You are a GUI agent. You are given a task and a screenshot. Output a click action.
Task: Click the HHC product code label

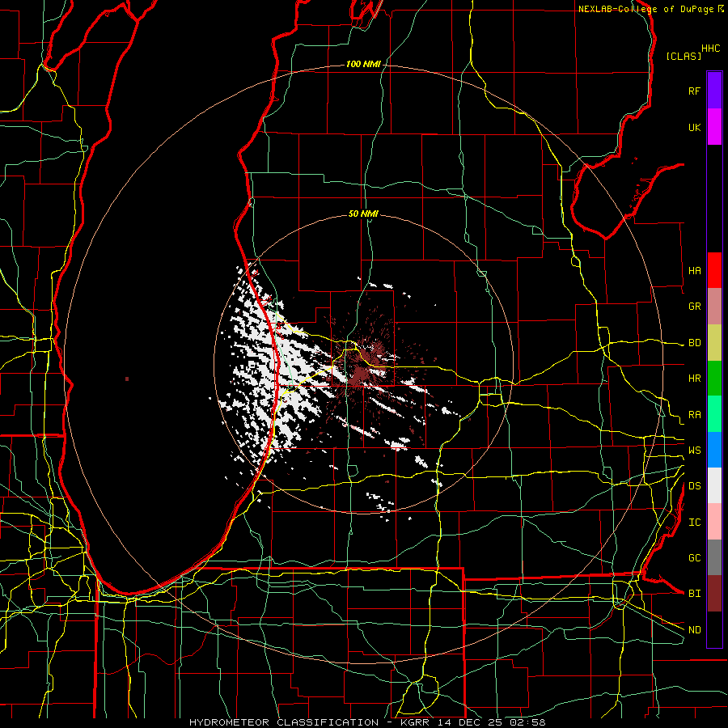tap(710, 49)
